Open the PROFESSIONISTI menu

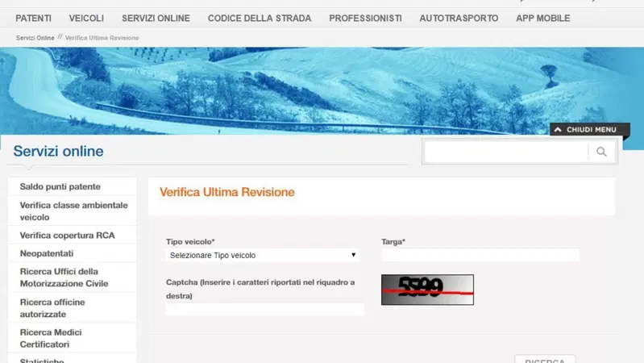point(365,19)
